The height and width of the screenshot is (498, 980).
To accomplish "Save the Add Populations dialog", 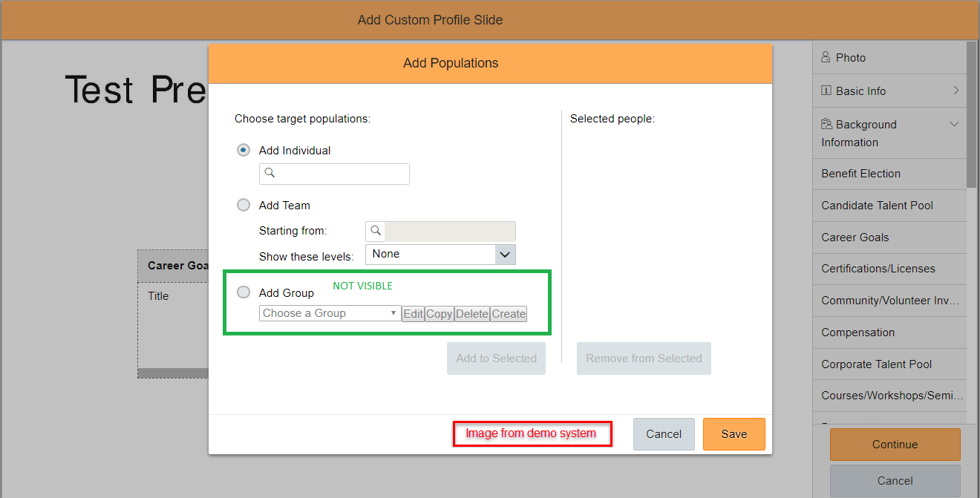I will pyautogui.click(x=734, y=434).
